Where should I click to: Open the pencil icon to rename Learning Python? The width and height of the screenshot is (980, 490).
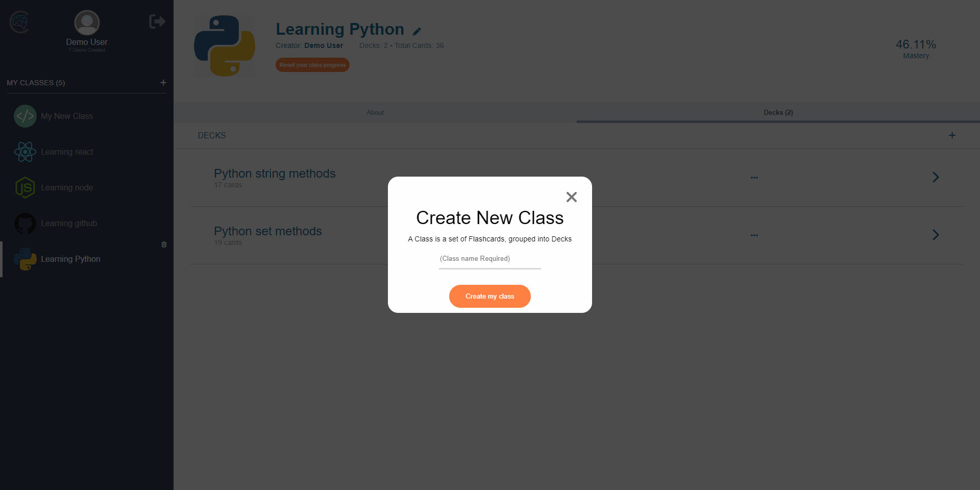click(418, 31)
